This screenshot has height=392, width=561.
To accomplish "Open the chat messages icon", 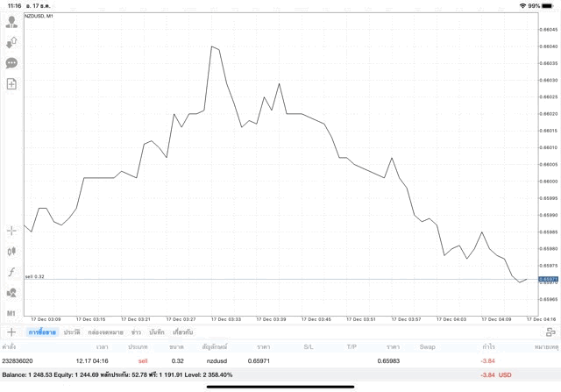I will point(11,63).
